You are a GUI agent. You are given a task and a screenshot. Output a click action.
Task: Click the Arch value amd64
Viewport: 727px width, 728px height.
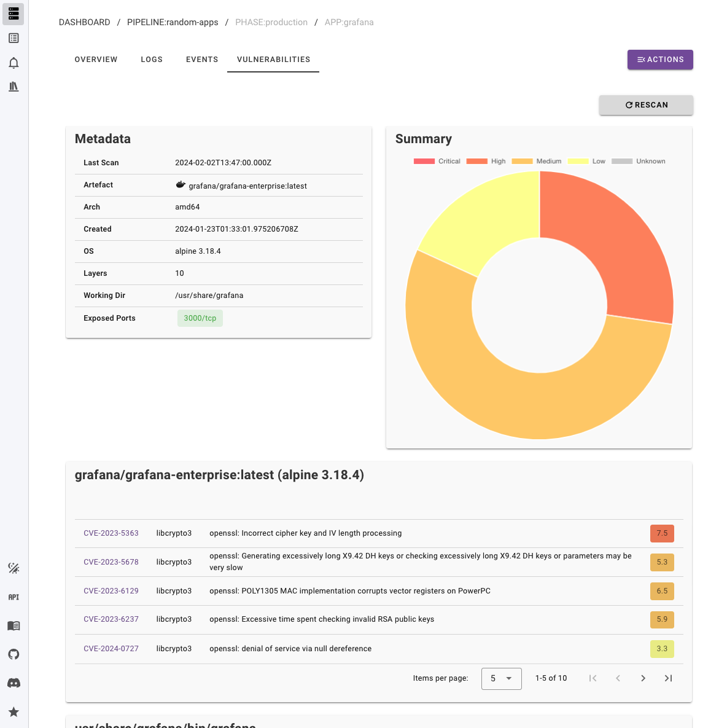[x=187, y=206]
